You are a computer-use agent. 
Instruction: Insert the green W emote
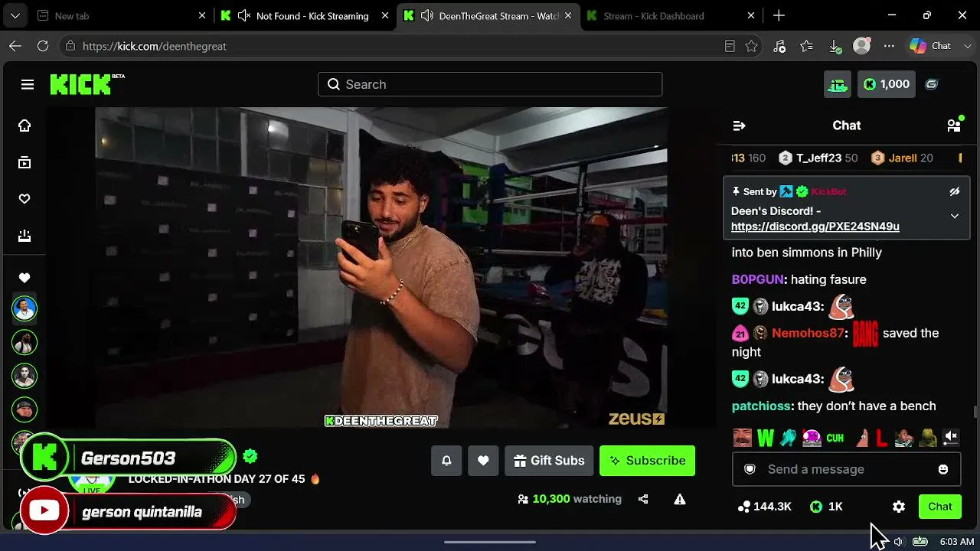pyautogui.click(x=766, y=438)
